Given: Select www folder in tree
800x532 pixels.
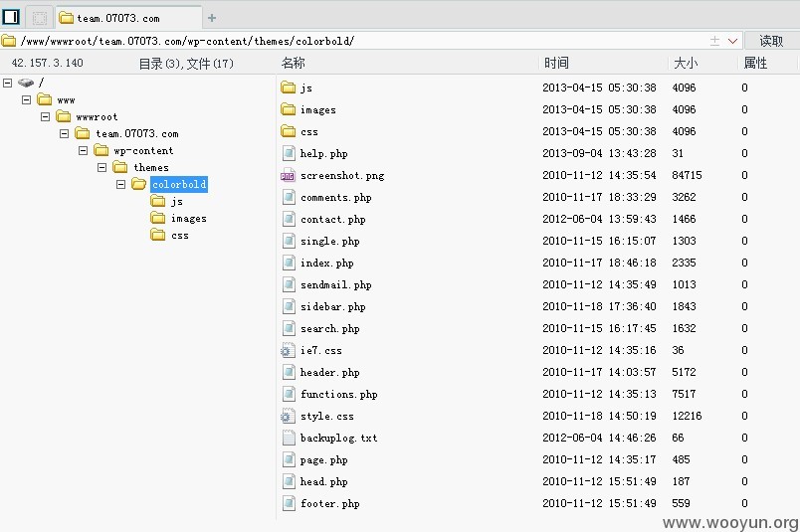Looking at the screenshot, I should [56, 100].
